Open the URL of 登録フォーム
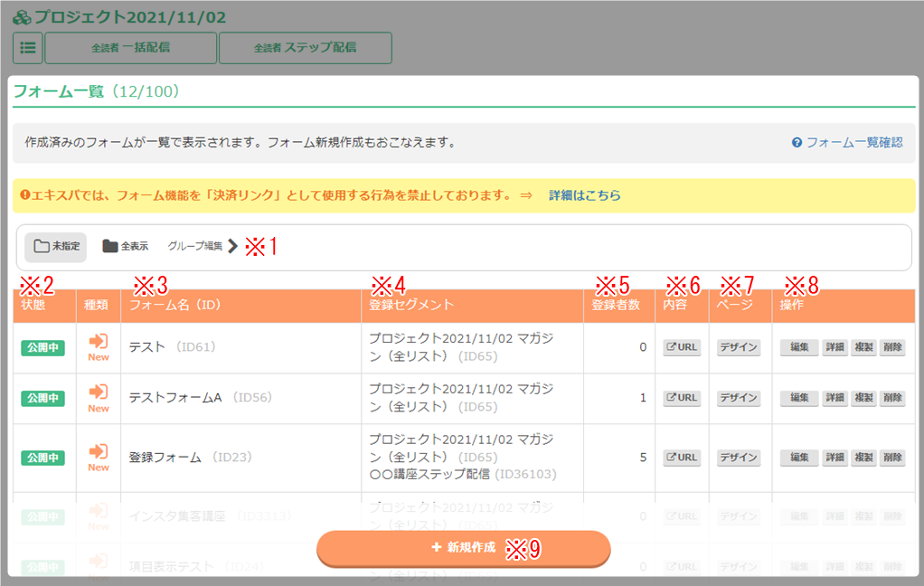 [682, 458]
